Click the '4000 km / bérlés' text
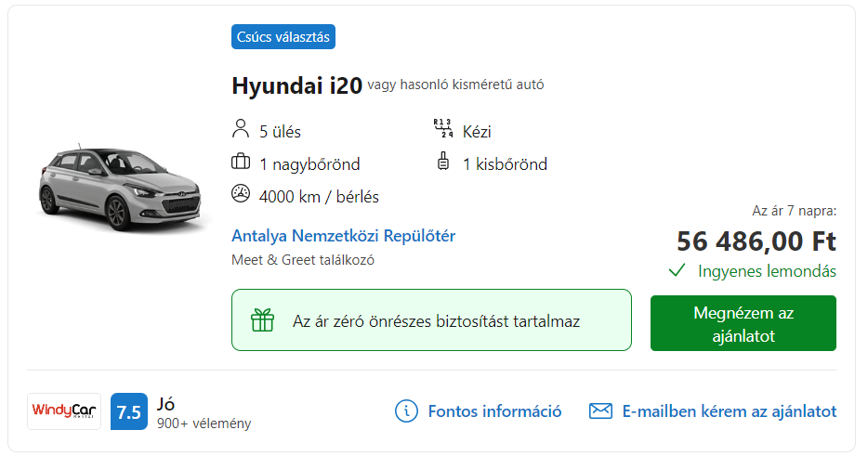Viewport: 868px width, 456px height. tap(319, 197)
